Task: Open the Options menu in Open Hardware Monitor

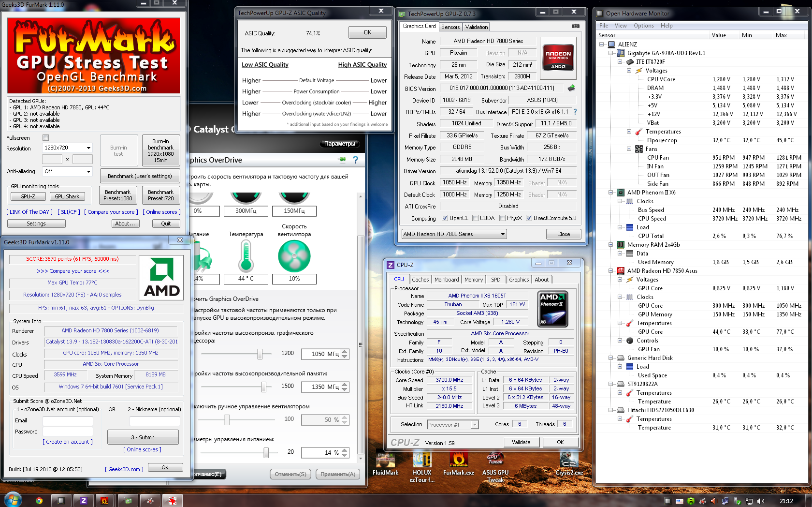Action: 644,26
